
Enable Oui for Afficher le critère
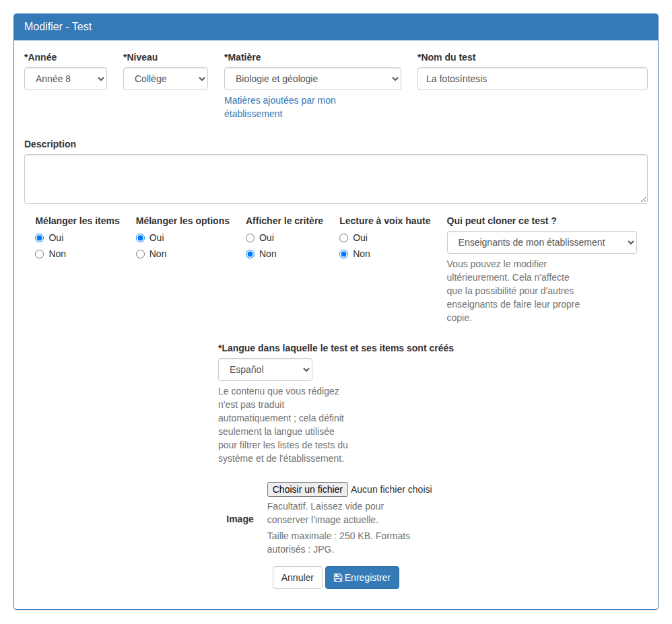[250, 238]
